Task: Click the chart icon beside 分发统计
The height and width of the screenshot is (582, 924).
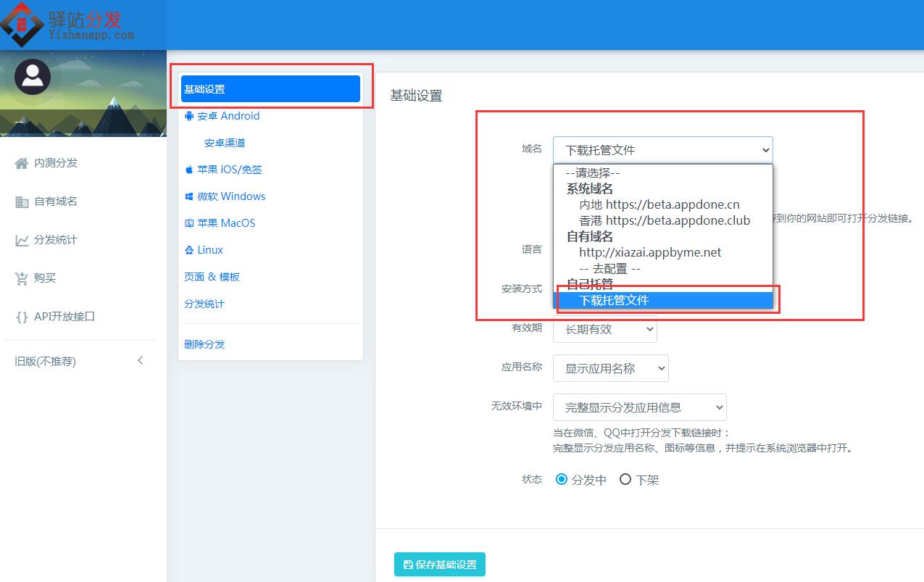Action: click(x=22, y=240)
